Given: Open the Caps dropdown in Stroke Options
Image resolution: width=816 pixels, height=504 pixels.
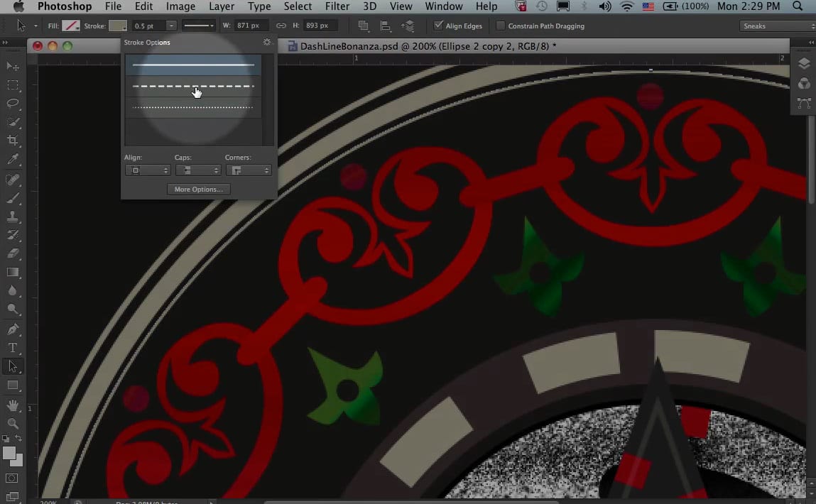Looking at the screenshot, I should coord(198,170).
